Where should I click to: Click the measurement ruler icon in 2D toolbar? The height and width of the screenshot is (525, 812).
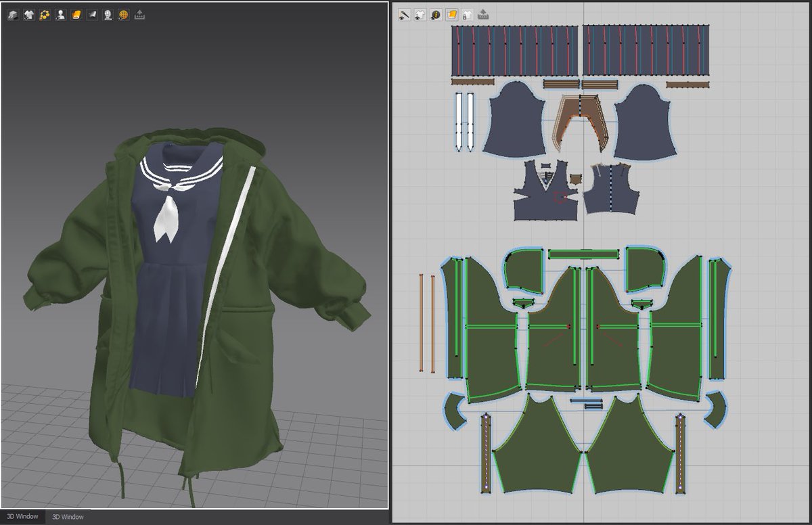pyautogui.click(x=483, y=14)
